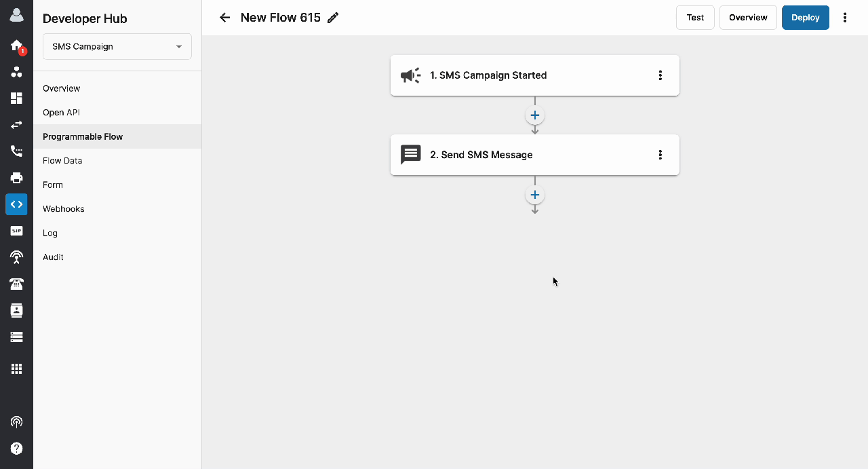Add step after SMS Campaign Started

[535, 115]
